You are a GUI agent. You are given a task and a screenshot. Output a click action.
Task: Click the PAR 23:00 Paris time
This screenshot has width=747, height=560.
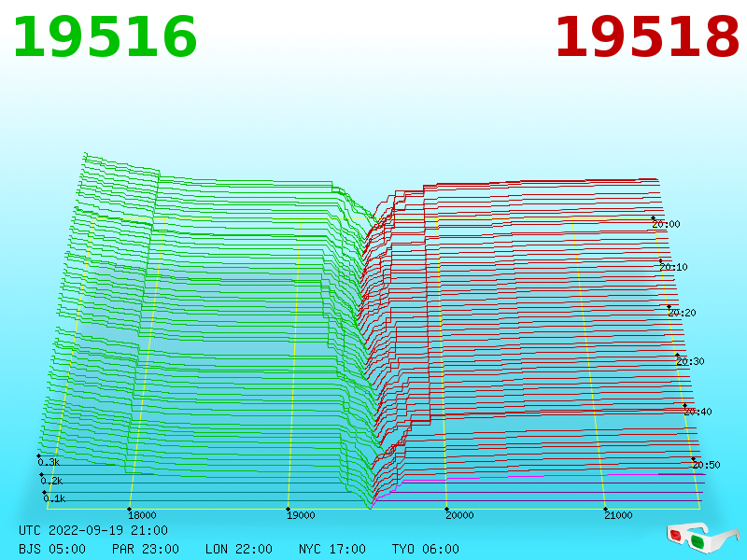pyautogui.click(x=146, y=549)
